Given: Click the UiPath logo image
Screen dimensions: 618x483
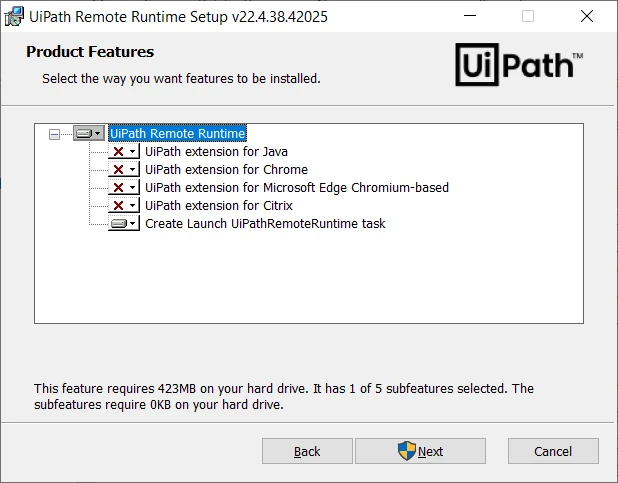Looking at the screenshot, I should (519, 65).
